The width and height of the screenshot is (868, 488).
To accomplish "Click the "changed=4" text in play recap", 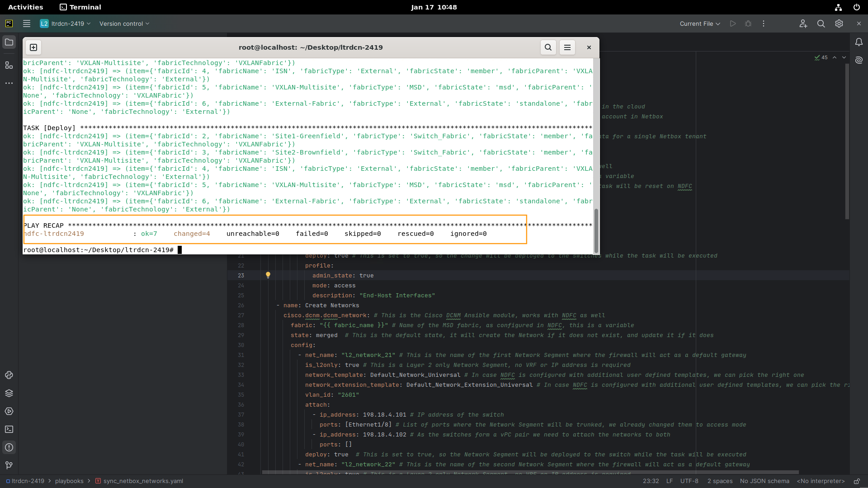I will (x=192, y=234).
